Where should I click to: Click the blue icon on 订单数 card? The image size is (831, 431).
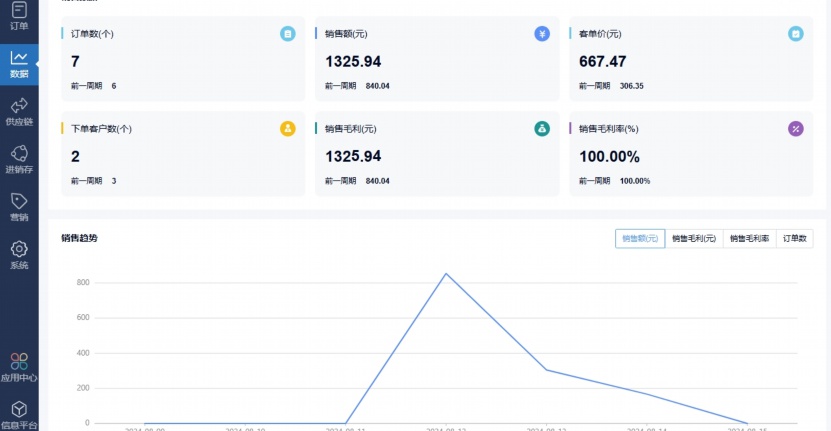(288, 34)
